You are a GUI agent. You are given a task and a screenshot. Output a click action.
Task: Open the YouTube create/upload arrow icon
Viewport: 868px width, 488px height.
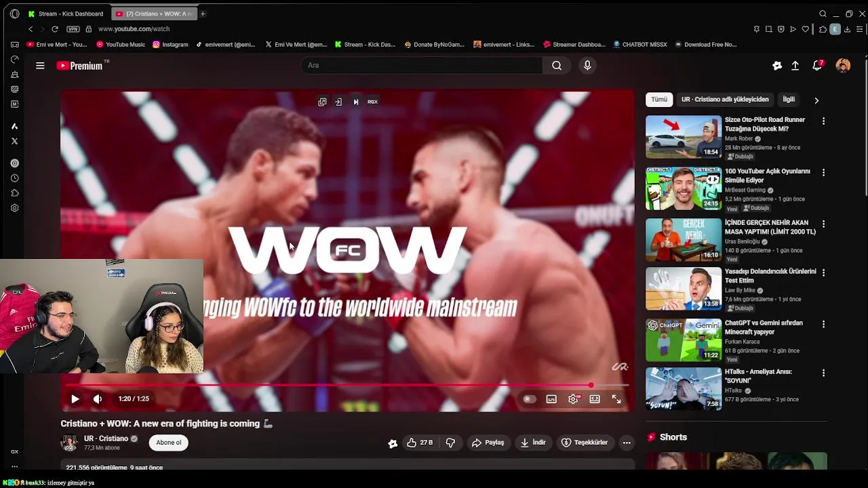point(795,66)
